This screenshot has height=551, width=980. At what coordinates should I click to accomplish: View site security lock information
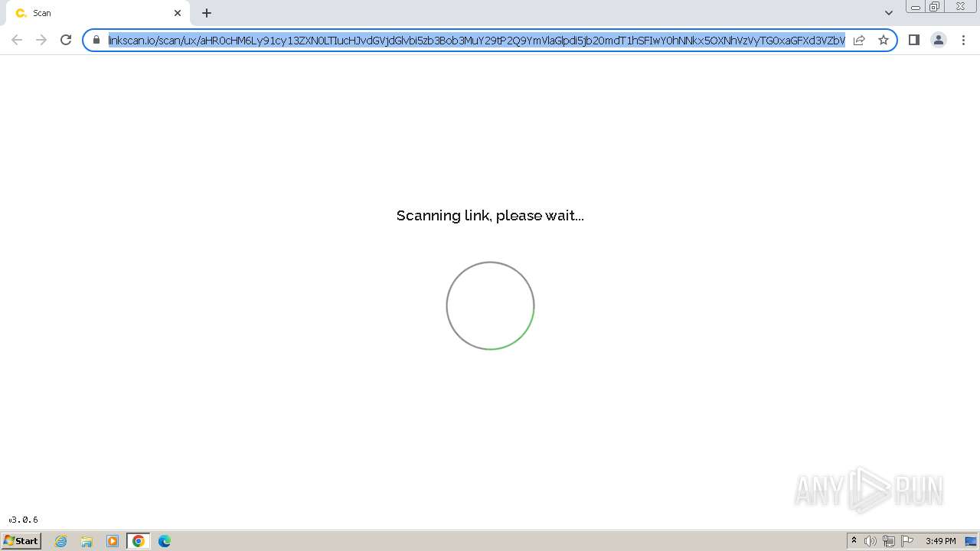[x=96, y=40]
